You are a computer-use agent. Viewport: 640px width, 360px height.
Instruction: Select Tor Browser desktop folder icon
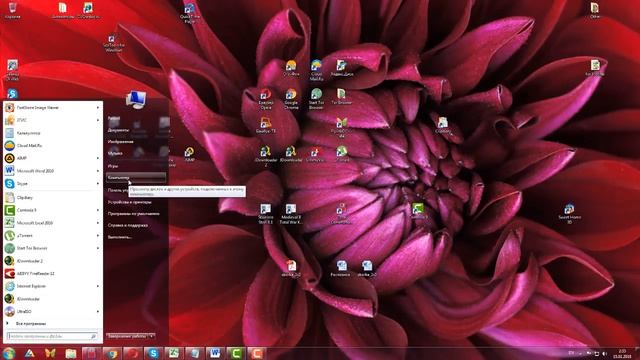pos(341,97)
